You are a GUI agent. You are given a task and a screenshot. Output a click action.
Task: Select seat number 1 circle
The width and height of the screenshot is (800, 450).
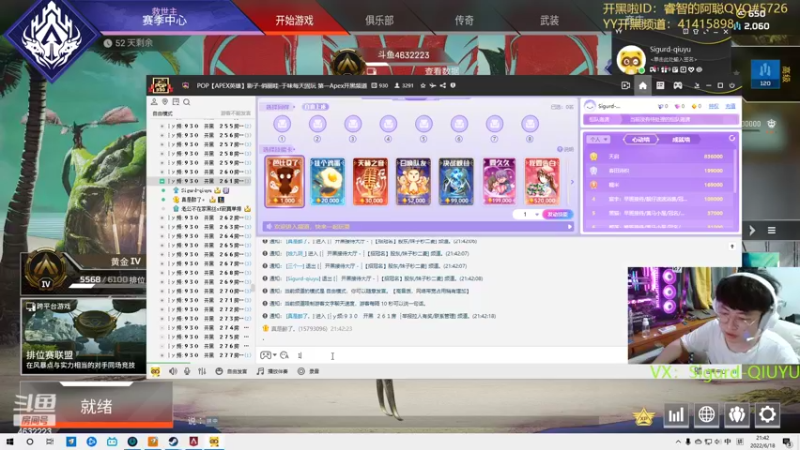[282, 123]
